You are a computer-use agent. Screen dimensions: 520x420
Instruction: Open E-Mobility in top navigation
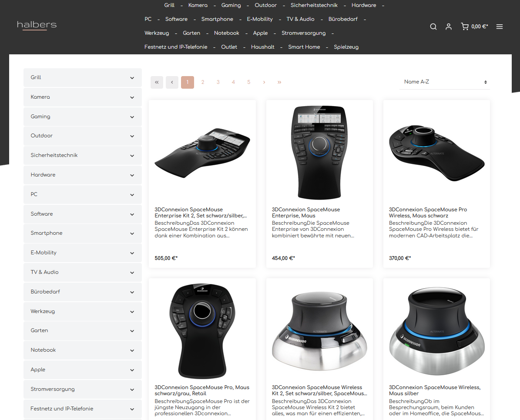pos(260,19)
